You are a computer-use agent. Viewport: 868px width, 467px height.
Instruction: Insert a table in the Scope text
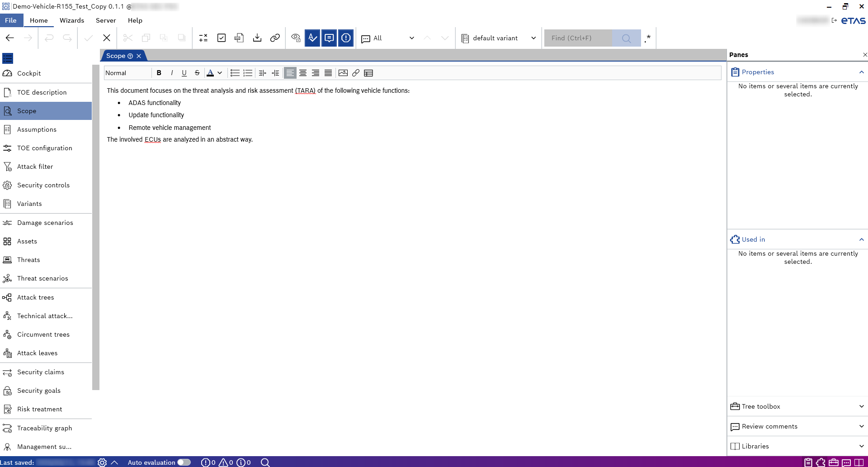(368, 73)
